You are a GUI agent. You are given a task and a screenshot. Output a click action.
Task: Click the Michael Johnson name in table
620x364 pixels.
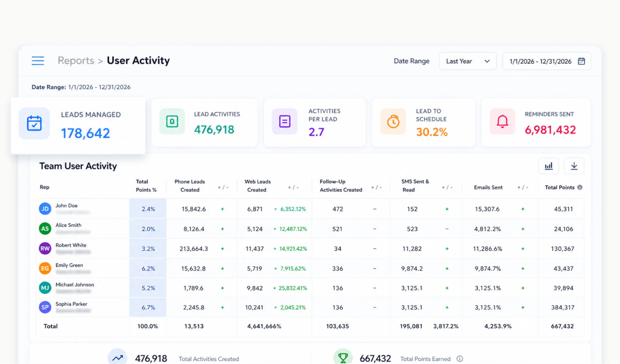[75, 285]
